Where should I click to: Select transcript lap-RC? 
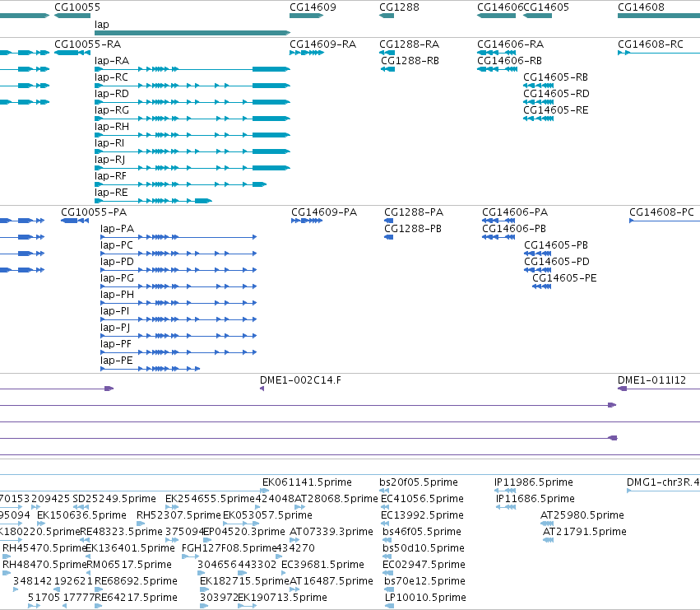(192, 86)
